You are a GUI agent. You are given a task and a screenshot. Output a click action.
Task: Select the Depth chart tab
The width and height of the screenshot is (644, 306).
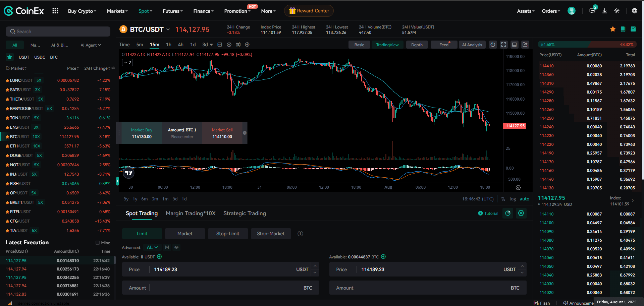pos(417,45)
